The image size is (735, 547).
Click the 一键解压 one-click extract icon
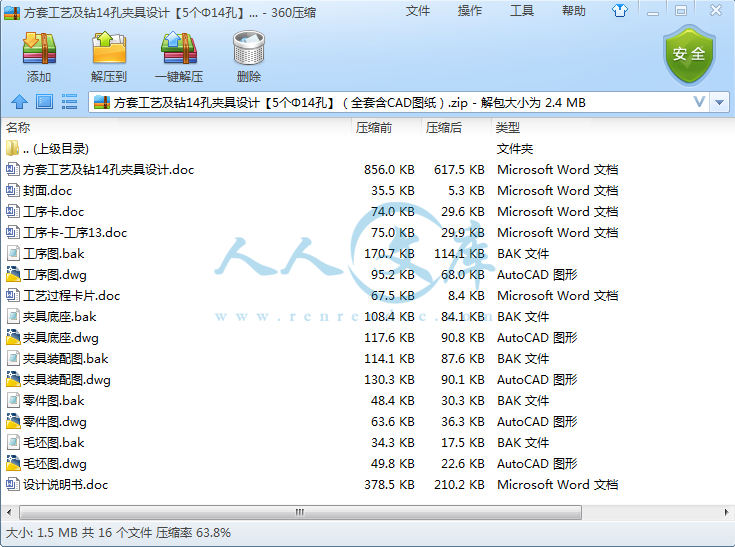tap(179, 48)
